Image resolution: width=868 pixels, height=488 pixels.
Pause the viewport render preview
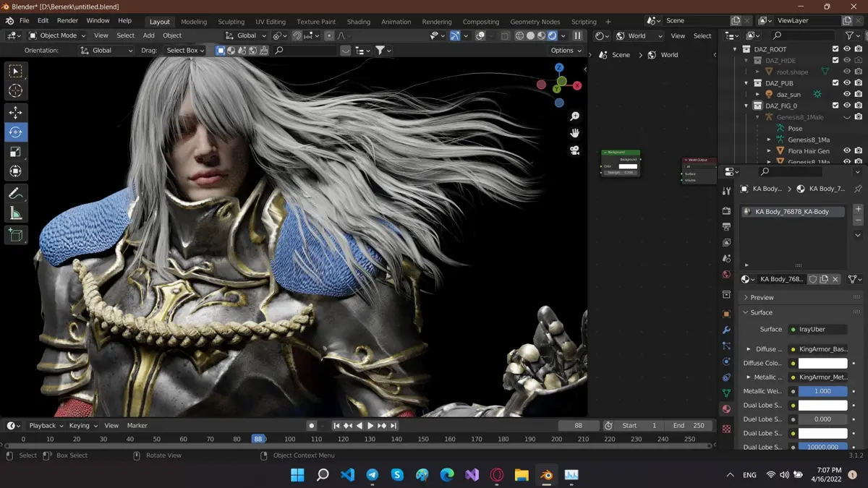coord(577,35)
